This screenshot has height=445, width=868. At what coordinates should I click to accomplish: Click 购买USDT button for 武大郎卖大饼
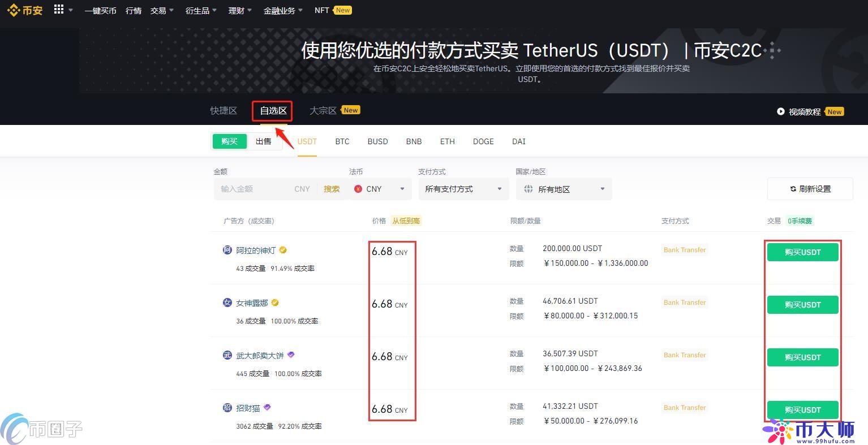802,357
